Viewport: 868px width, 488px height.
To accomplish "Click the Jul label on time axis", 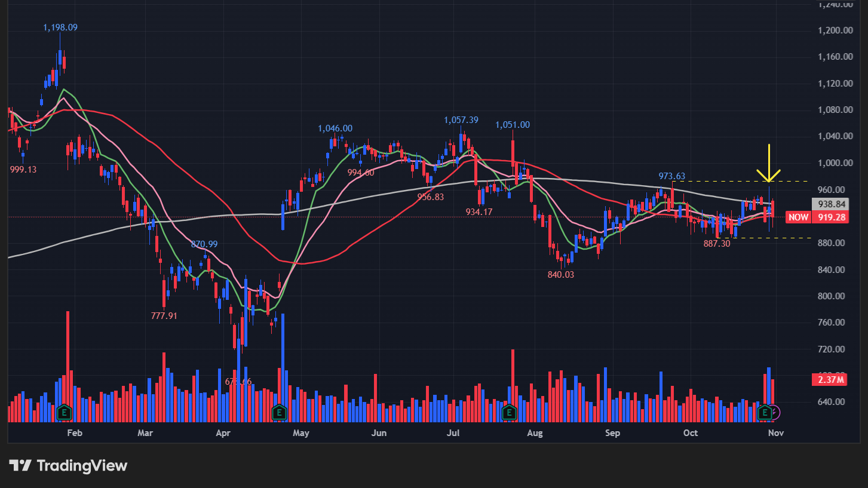I will point(455,433).
